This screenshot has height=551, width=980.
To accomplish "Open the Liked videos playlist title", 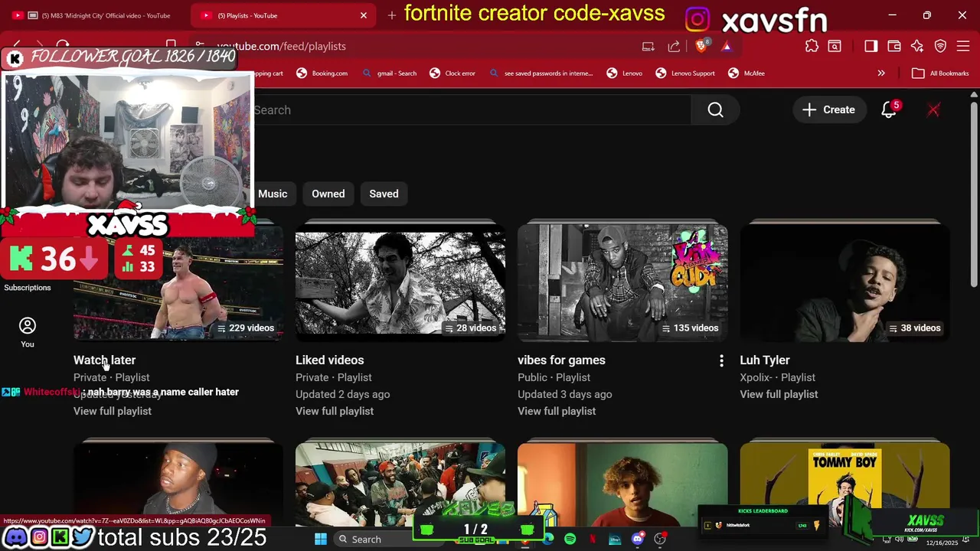I will coord(330,360).
